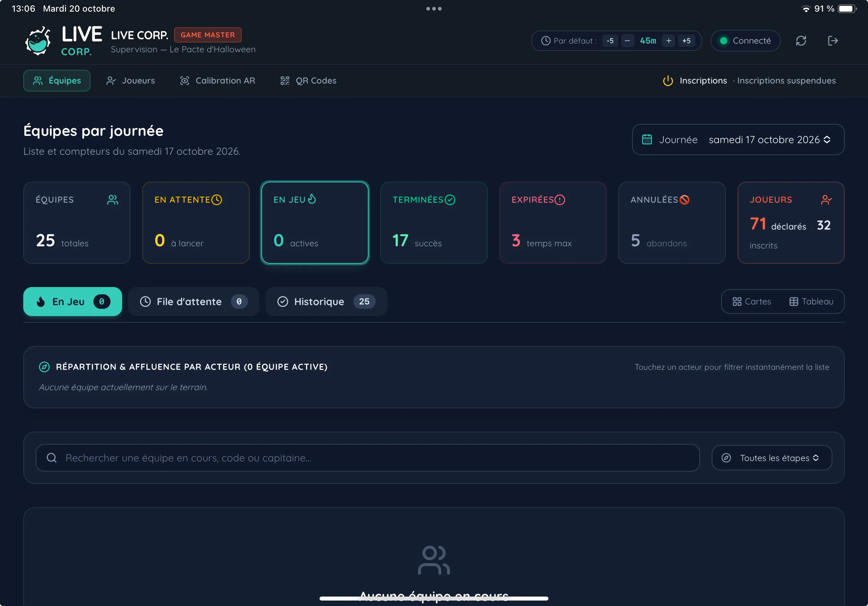Click the refresh sync icon in header
This screenshot has width=868, height=606.
coord(801,41)
